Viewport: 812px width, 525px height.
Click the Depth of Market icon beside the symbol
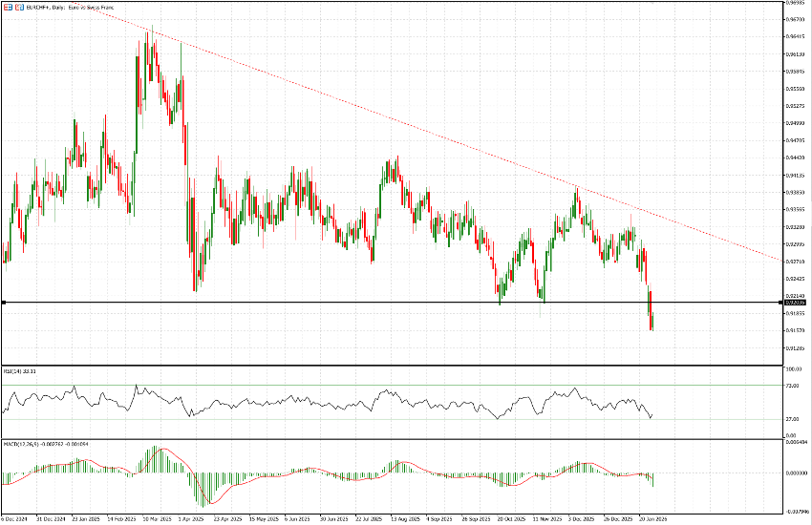[x=19, y=9]
